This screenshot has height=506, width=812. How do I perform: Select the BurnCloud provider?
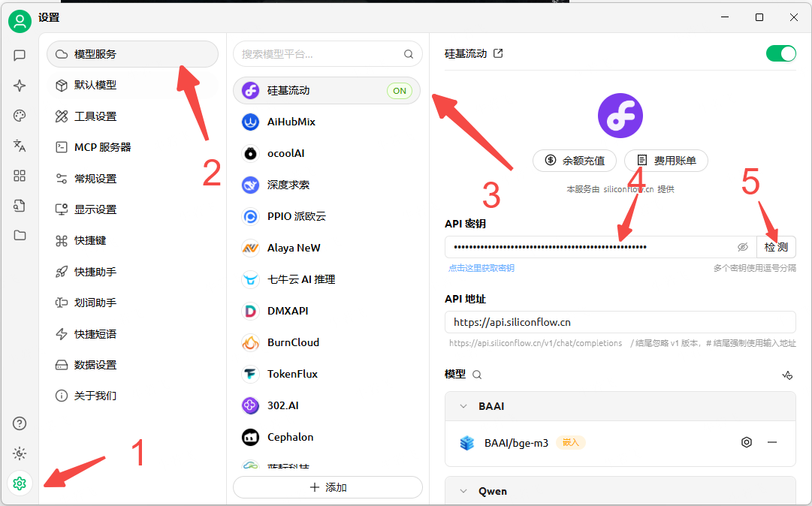click(327, 342)
